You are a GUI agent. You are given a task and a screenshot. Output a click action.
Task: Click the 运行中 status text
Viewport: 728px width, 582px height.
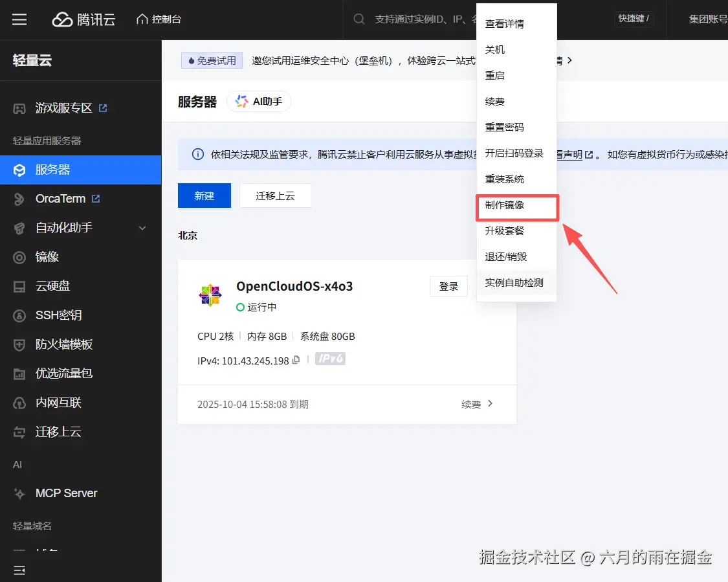pos(262,307)
